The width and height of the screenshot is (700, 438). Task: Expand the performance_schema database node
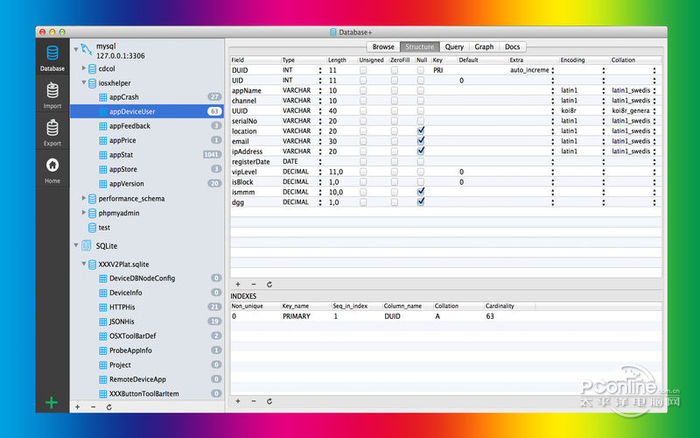[x=84, y=198]
